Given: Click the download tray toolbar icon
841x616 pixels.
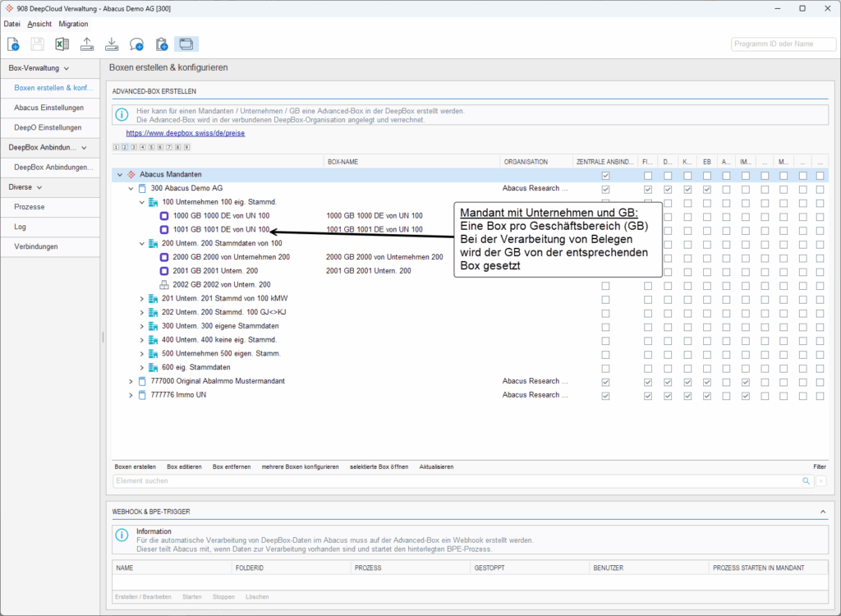Looking at the screenshot, I should [x=113, y=44].
